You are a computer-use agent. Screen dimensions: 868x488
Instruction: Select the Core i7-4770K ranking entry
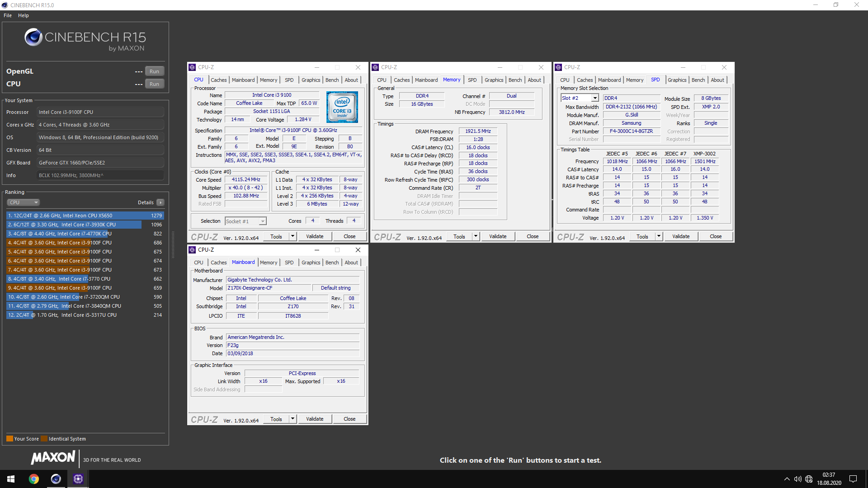pyautogui.click(x=85, y=234)
